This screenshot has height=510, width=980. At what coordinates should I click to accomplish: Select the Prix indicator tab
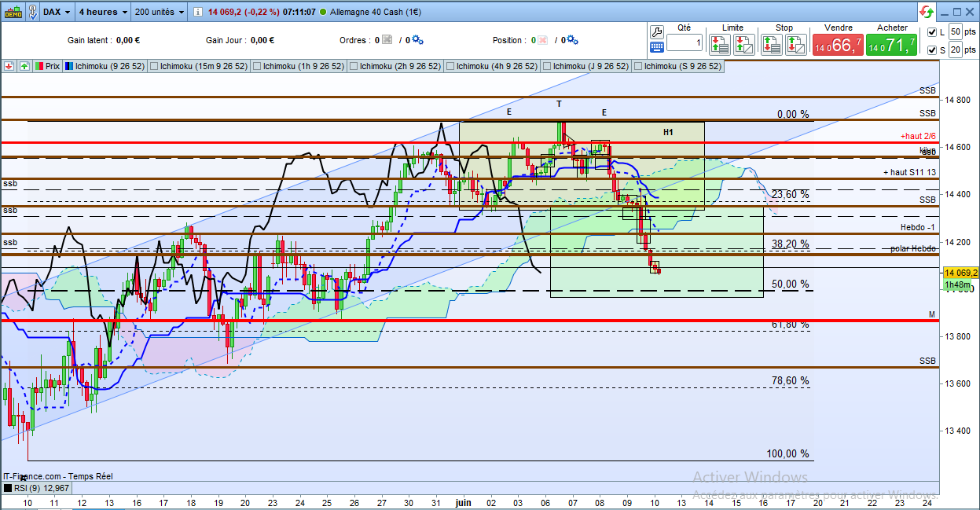(47, 67)
